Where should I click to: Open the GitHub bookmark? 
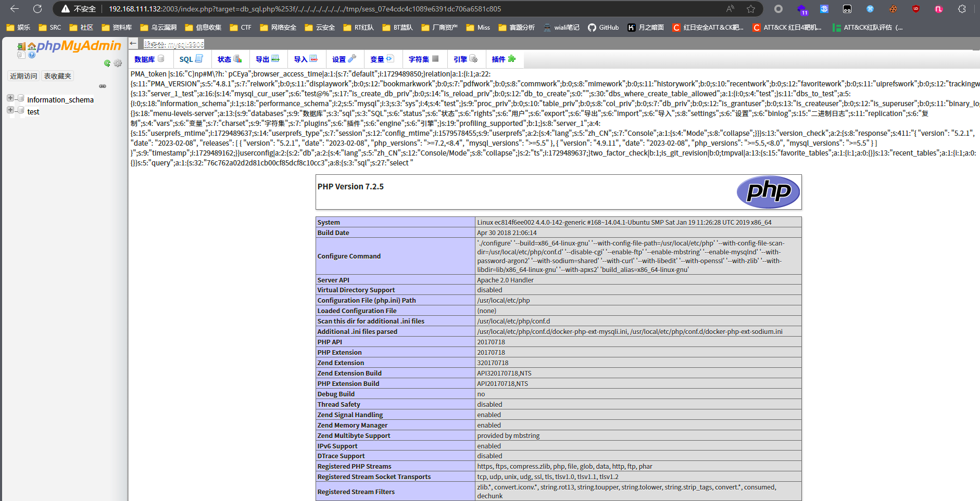pos(604,28)
